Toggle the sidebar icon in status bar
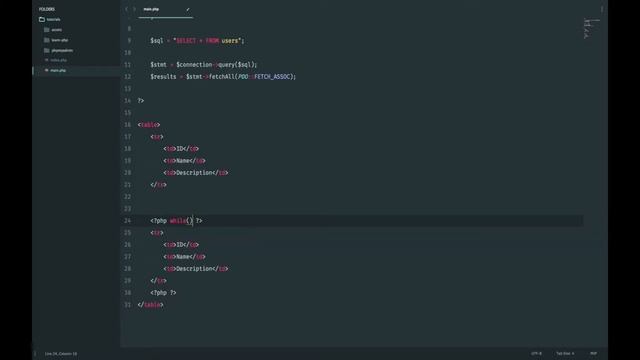This screenshot has width=640, height=360. tap(35, 353)
